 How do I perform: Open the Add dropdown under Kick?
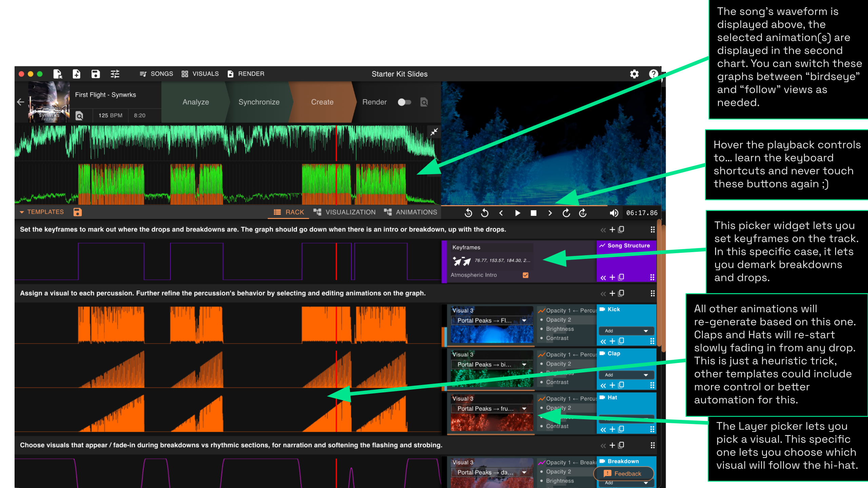[626, 331]
